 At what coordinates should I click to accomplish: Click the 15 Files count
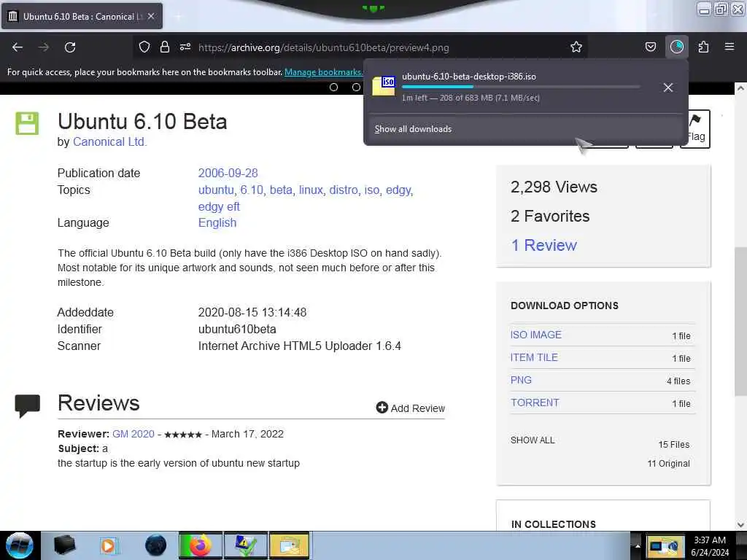673,444
